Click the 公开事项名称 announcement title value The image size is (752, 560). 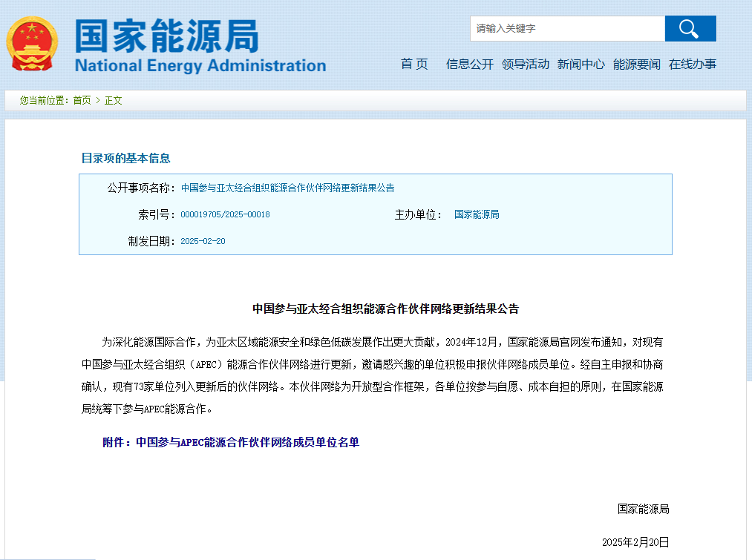287,188
